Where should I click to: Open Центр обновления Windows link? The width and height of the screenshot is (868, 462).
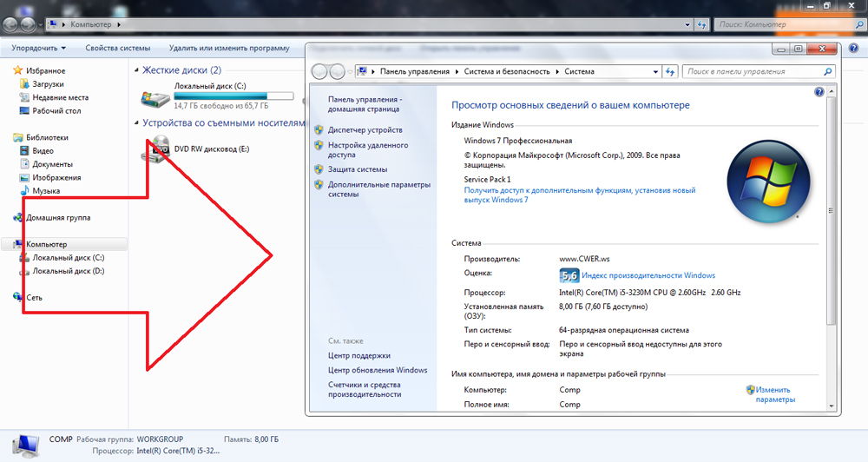point(378,370)
